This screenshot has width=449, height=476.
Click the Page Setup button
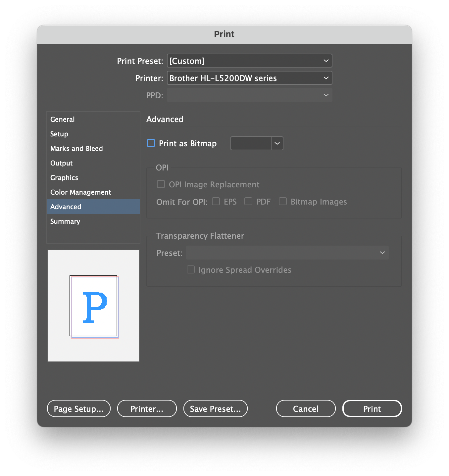[x=79, y=408]
